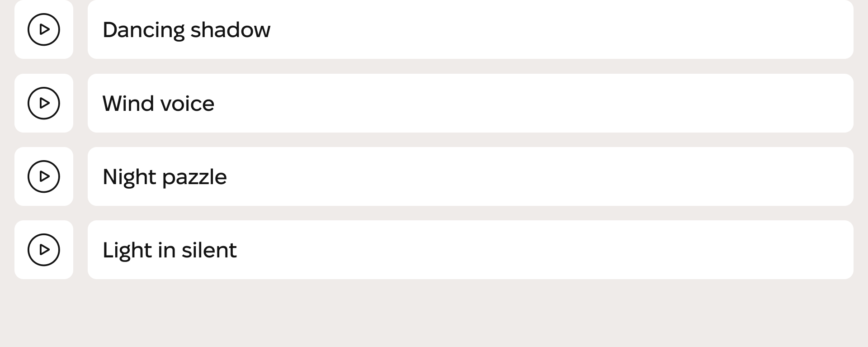Select the Light in silent text label
The height and width of the screenshot is (347, 868).
[x=170, y=251]
